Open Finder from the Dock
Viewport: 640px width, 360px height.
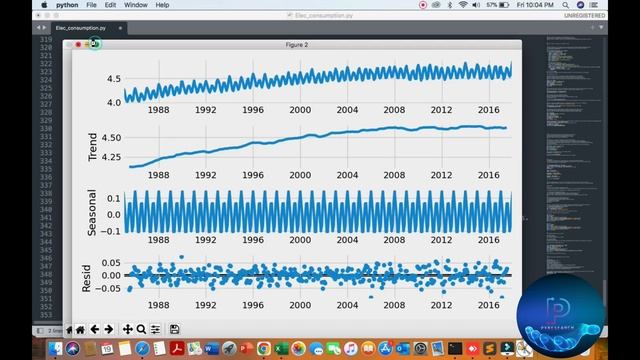point(56,349)
